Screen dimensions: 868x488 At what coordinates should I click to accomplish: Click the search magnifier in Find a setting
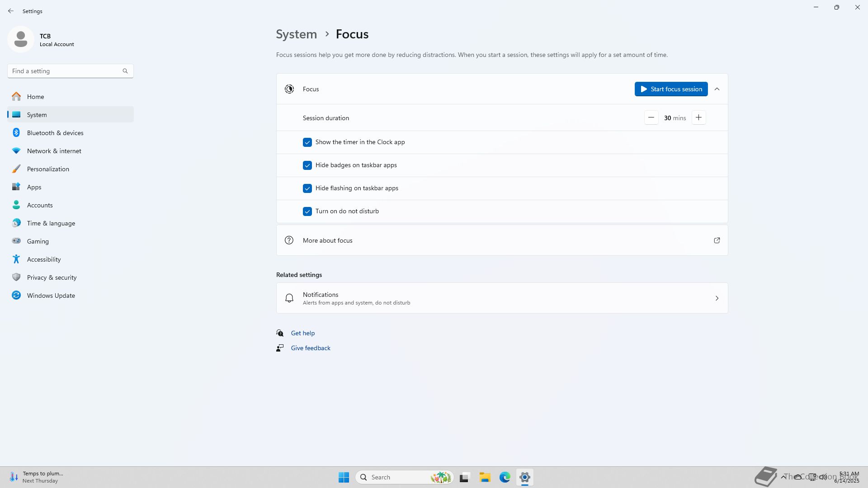[125, 71]
